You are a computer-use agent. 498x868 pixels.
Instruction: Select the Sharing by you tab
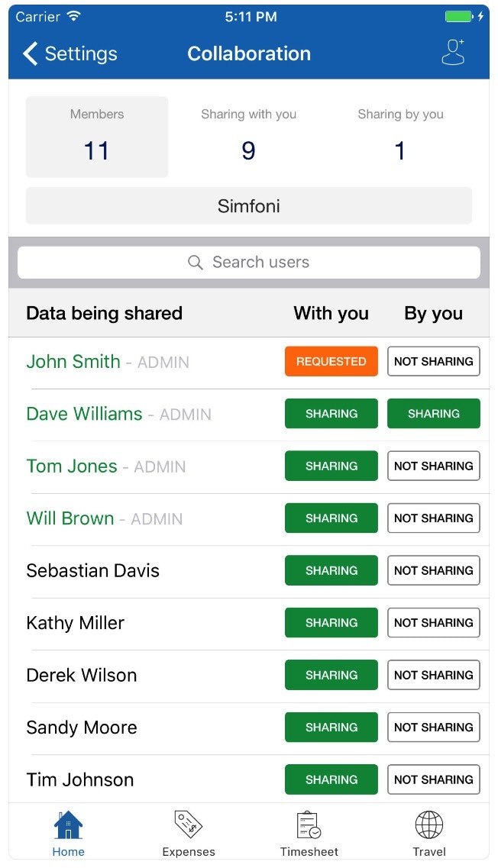tap(400, 137)
